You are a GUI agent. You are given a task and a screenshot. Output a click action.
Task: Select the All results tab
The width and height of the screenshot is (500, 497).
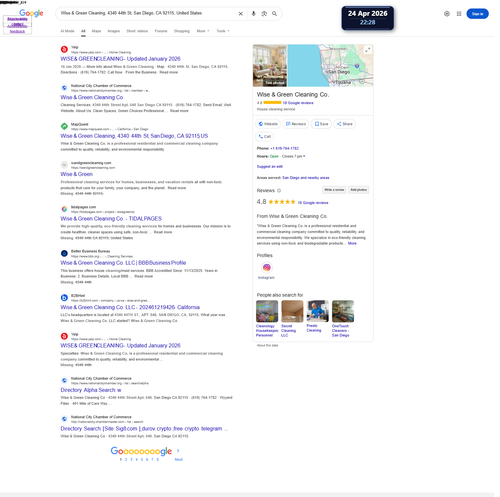[x=83, y=31]
